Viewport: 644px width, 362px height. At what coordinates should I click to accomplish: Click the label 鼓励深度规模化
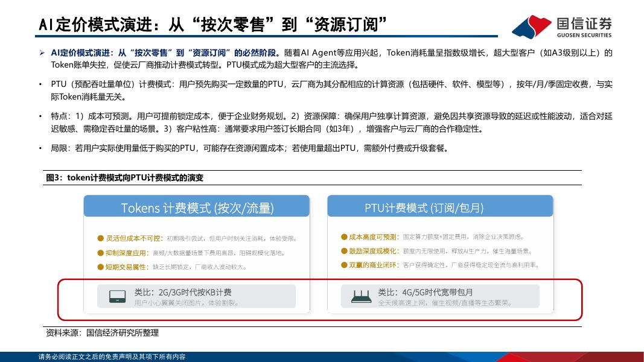coord(374,251)
